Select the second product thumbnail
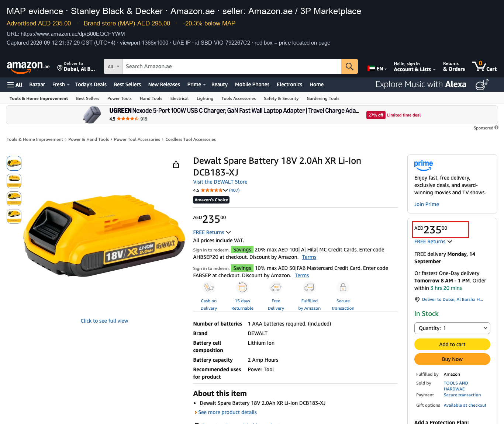504x424 pixels. pos(14,181)
